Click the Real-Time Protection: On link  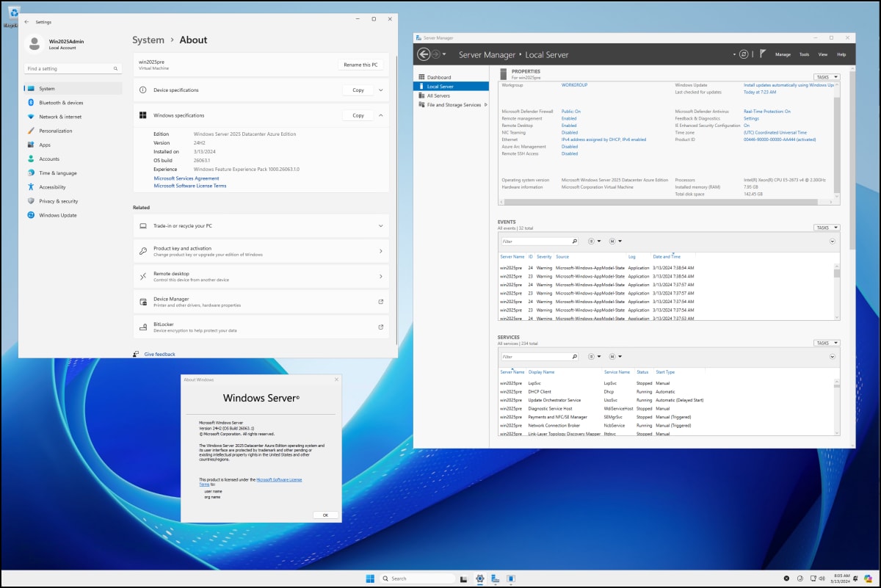click(x=767, y=112)
